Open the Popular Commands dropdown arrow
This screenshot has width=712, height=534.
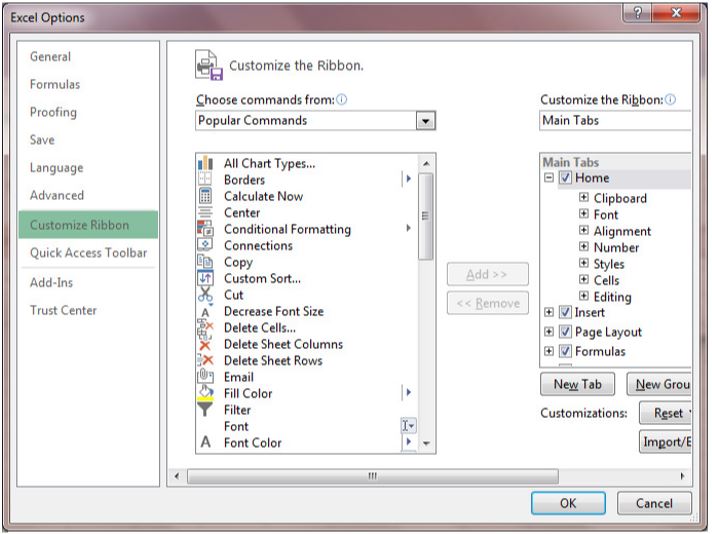coord(425,121)
